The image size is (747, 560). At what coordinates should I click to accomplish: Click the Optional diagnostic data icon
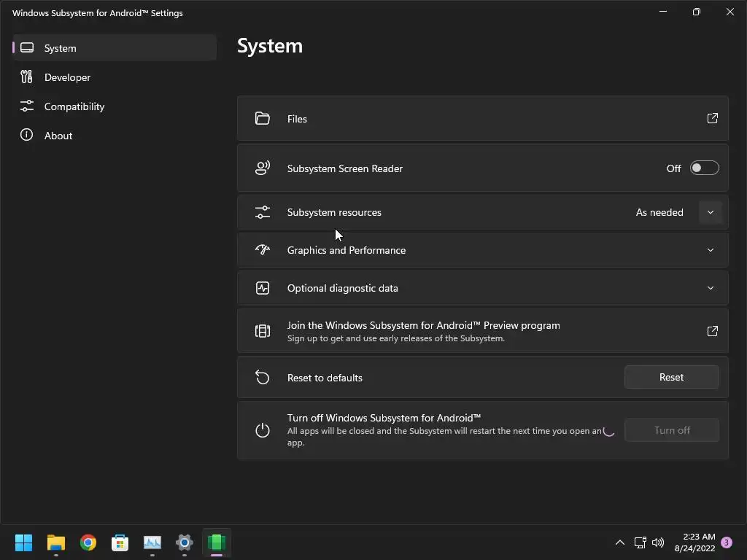(x=263, y=287)
